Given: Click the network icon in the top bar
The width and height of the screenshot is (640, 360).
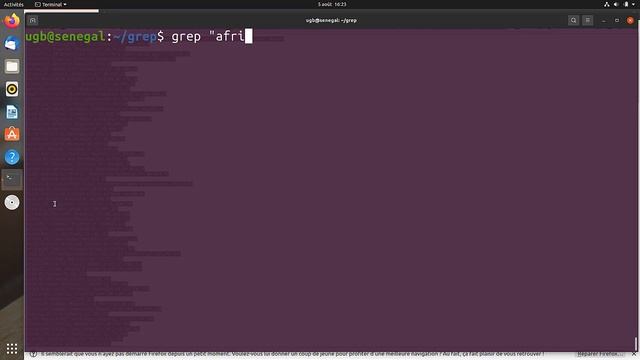Looking at the screenshot, I should point(607,4).
